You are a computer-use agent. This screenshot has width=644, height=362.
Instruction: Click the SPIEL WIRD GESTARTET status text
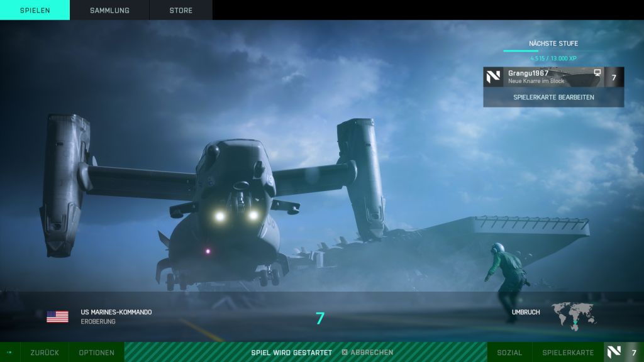tap(291, 353)
